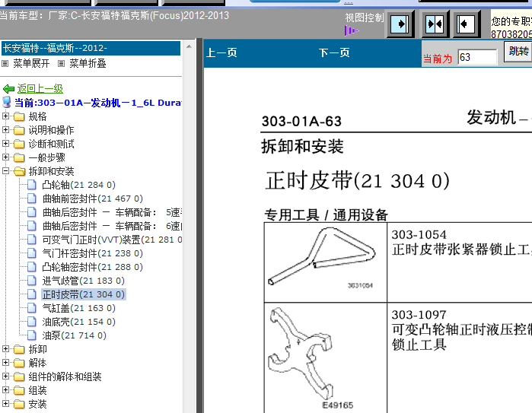Click the current page number field
532x413 pixels.
pyautogui.click(x=476, y=57)
